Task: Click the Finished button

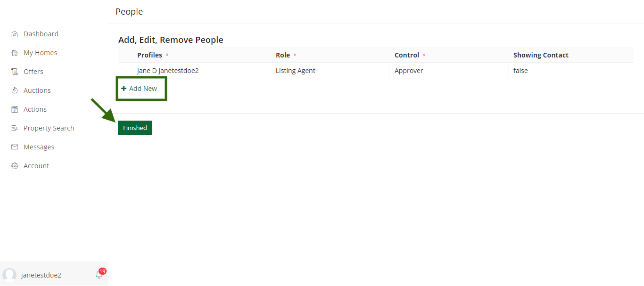Action: pyautogui.click(x=135, y=128)
